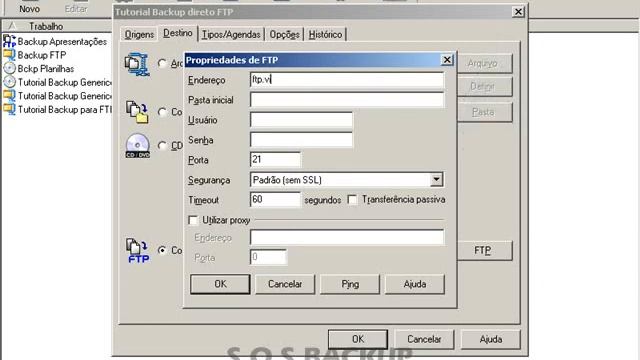Switch to the Origens tab

pos(139,34)
